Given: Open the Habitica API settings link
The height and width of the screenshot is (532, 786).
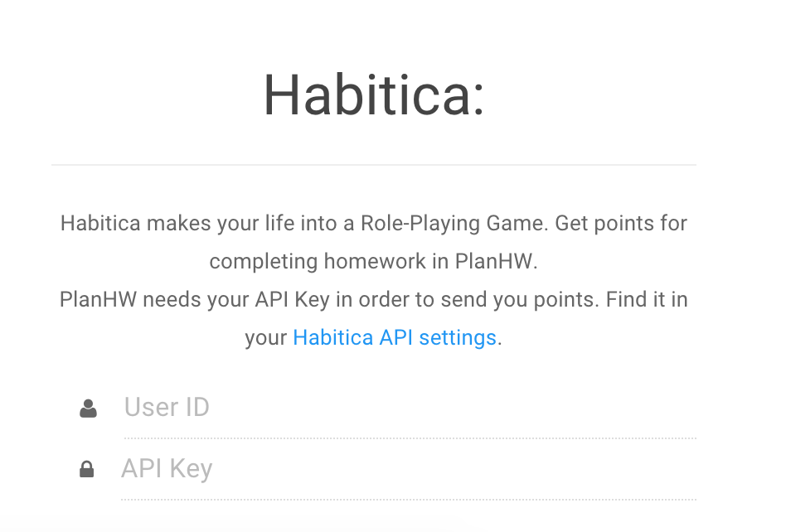Looking at the screenshot, I should click(x=395, y=338).
